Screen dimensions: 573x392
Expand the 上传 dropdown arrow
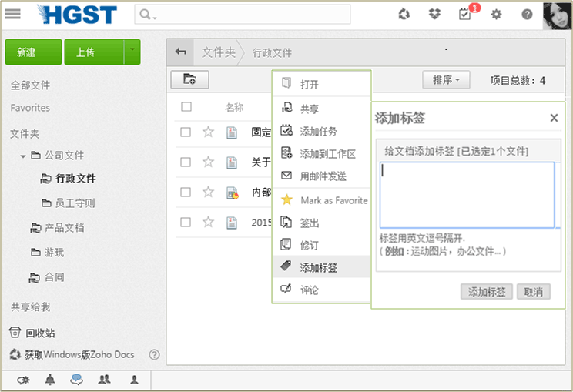tap(132, 52)
